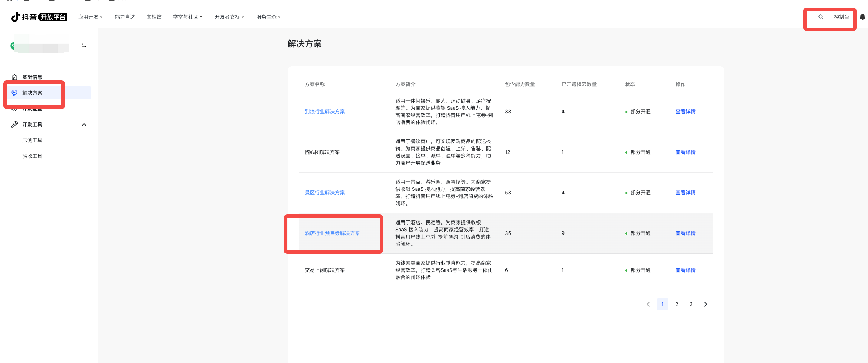Click the 基础信息 home icon
Viewport: 868px width, 363px height.
14,77
